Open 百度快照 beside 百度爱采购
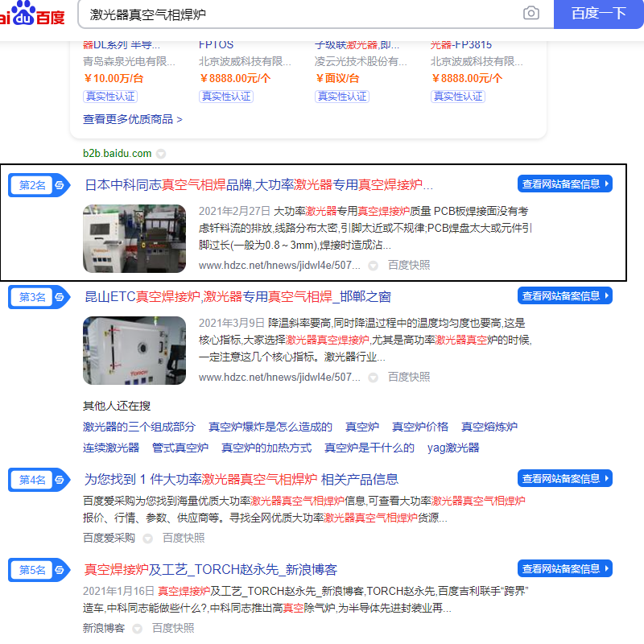Viewport: 644px width, 644px height. coord(184,538)
